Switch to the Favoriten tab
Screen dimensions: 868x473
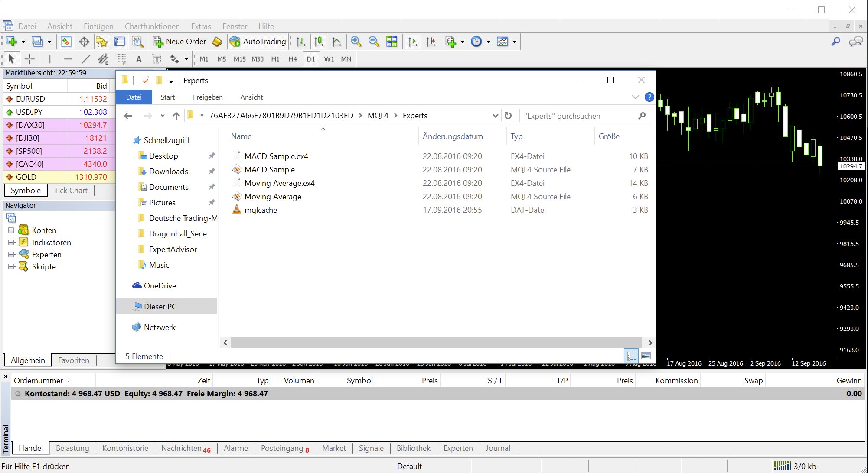pos(74,360)
